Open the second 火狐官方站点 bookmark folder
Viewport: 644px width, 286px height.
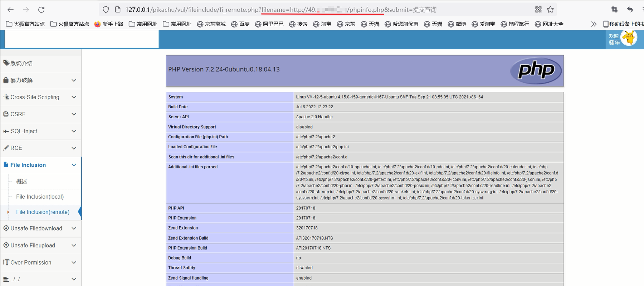pyautogui.click(x=70, y=24)
